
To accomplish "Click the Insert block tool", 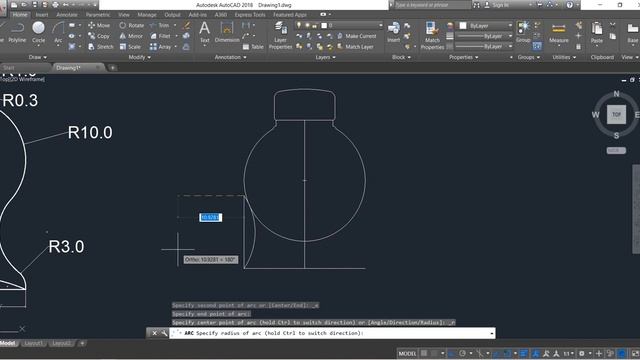I will point(393,32).
